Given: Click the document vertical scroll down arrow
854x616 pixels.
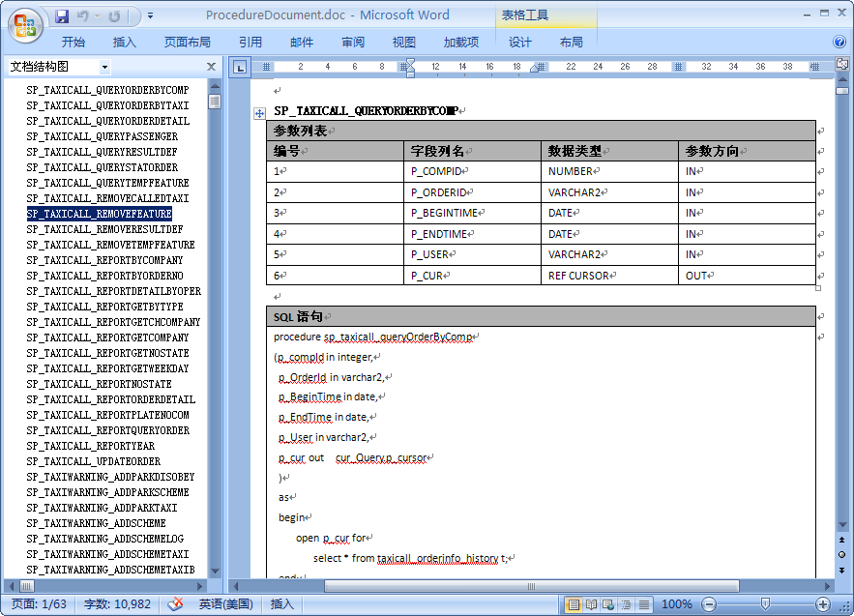Looking at the screenshot, I should [842, 525].
